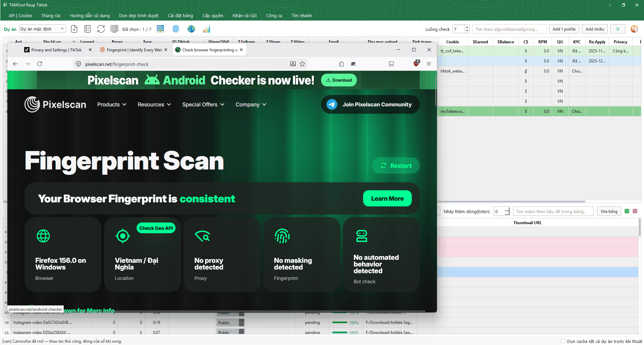Bookmark the page with the star icon

coord(302,64)
